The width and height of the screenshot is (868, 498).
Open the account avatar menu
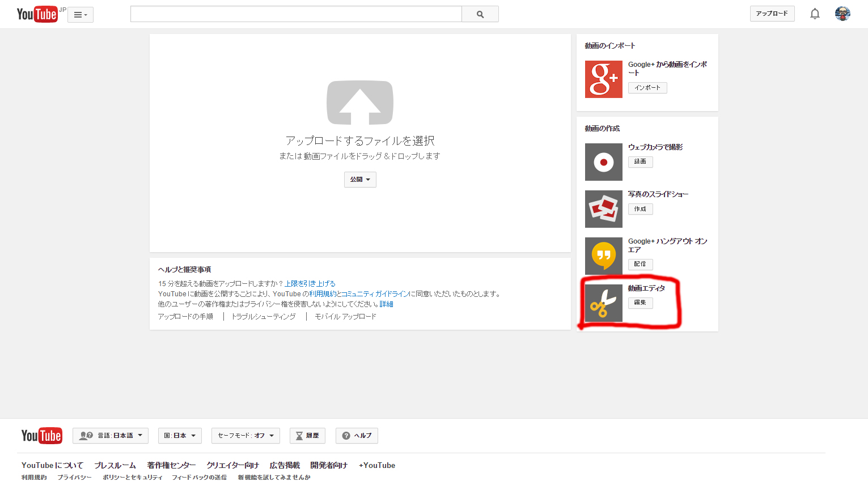pyautogui.click(x=842, y=14)
